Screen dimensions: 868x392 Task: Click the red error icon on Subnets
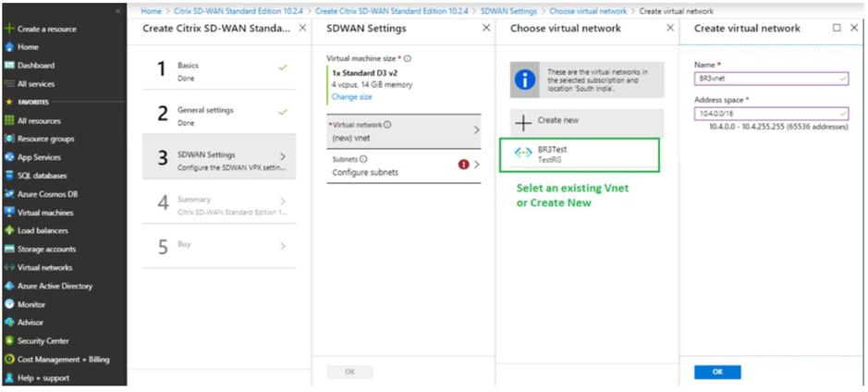(x=463, y=165)
